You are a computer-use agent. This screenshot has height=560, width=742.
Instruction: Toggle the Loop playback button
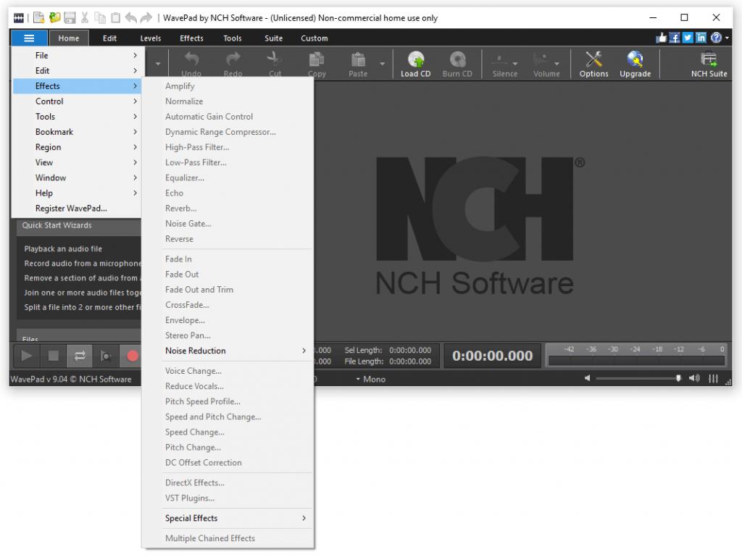point(80,356)
